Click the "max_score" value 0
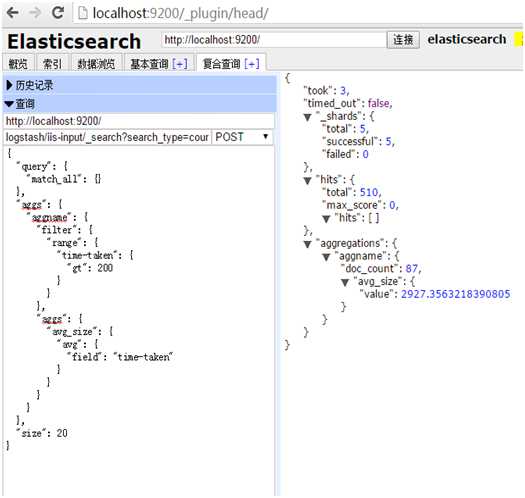 (392, 205)
